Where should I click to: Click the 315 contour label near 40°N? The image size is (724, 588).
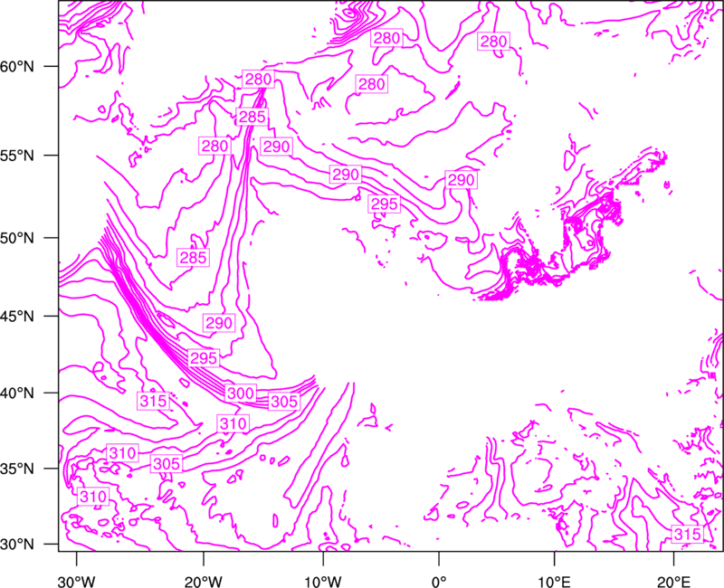click(x=153, y=401)
